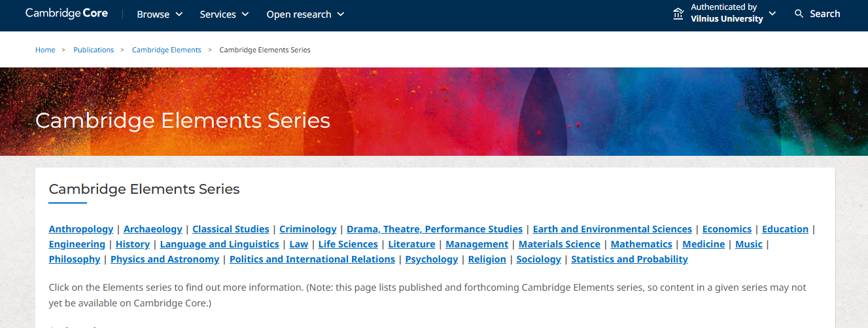This screenshot has height=328, width=868.
Task: Expand the Open research menu
Action: [305, 14]
